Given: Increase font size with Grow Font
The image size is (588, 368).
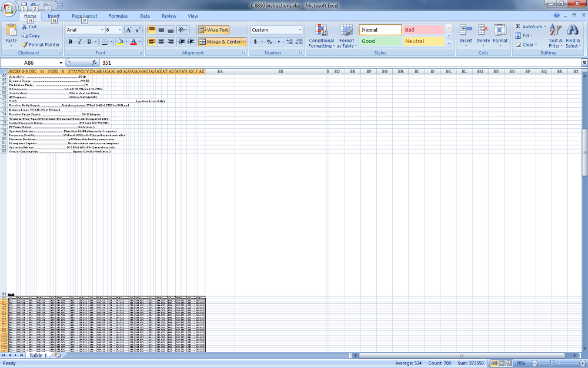Looking at the screenshot, I should point(129,30).
